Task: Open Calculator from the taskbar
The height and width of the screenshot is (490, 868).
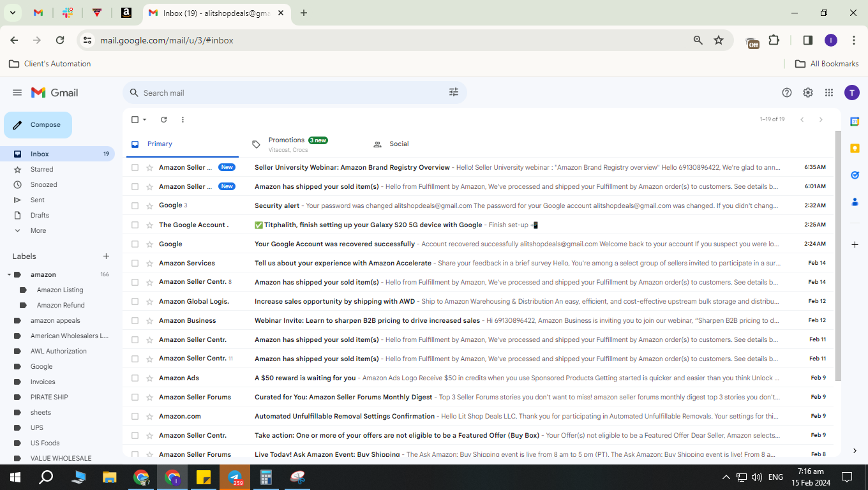Action: tap(266, 477)
